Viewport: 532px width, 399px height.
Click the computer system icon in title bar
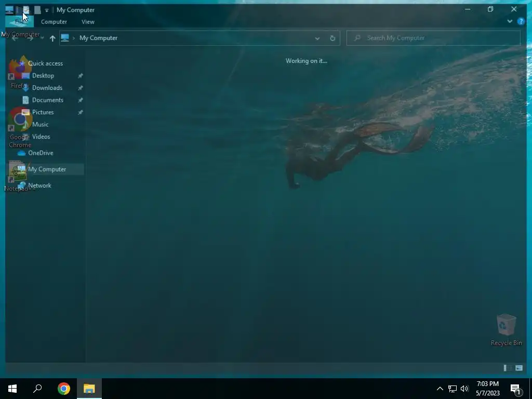click(9, 10)
